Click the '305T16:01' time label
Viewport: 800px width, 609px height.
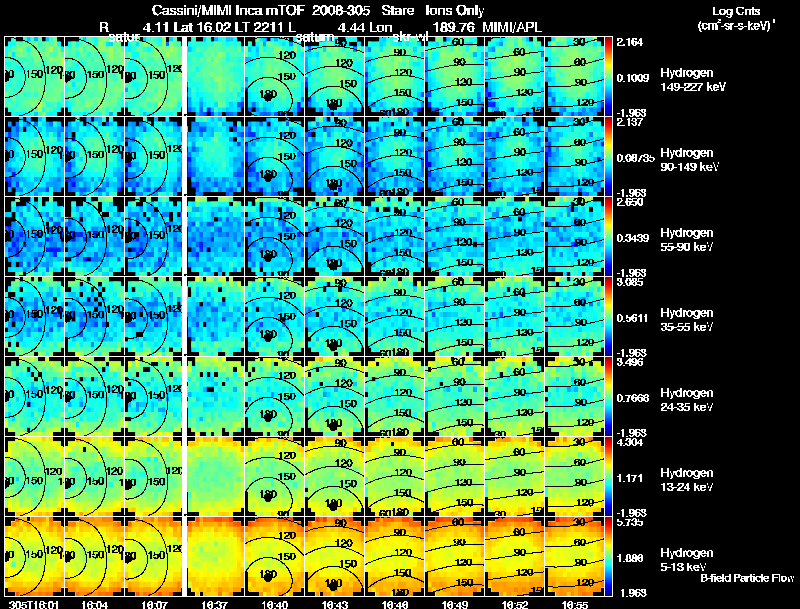pyautogui.click(x=34, y=604)
